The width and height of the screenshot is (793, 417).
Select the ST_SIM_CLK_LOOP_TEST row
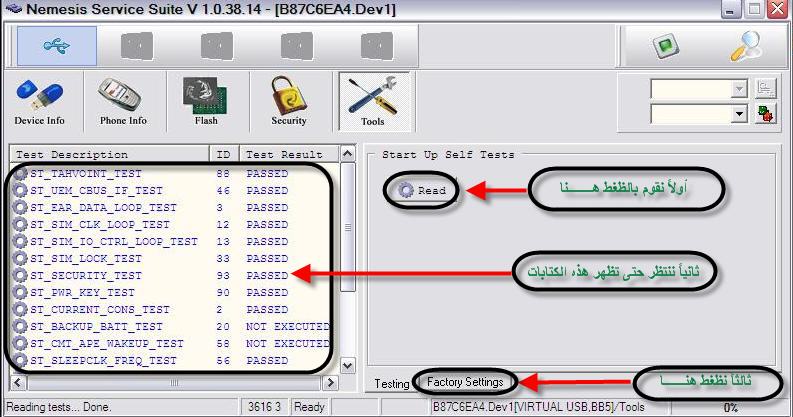pyautogui.click(x=175, y=224)
